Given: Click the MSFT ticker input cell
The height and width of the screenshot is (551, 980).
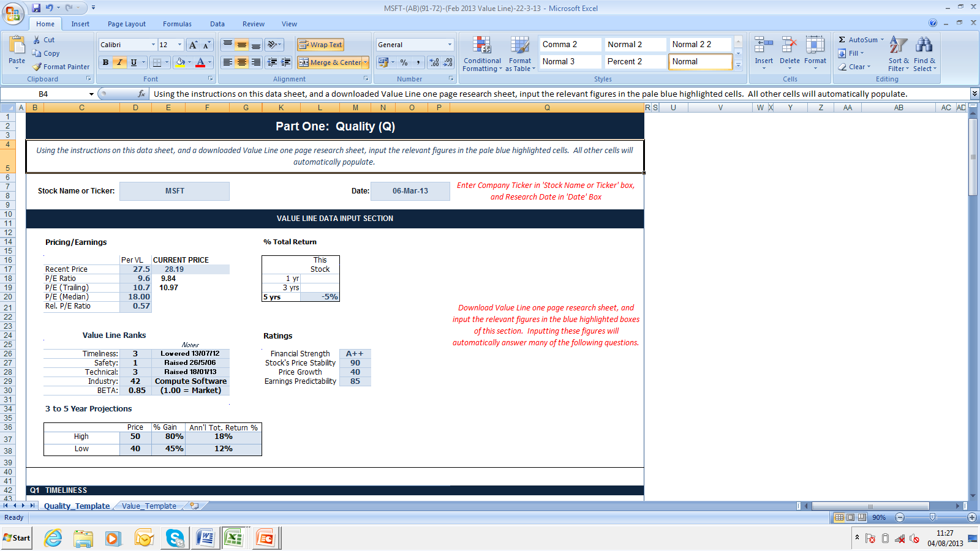Looking at the screenshot, I should click(175, 191).
